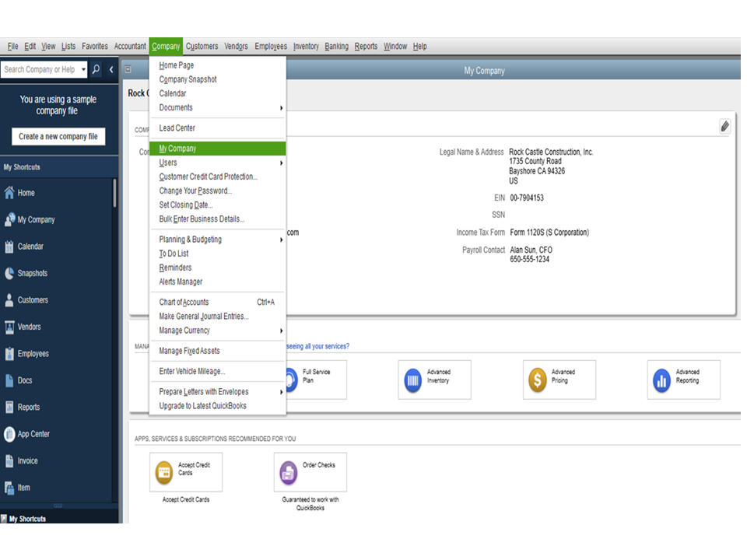The image size is (747, 560).
Task: Open the Help menu
Action: coord(419,46)
